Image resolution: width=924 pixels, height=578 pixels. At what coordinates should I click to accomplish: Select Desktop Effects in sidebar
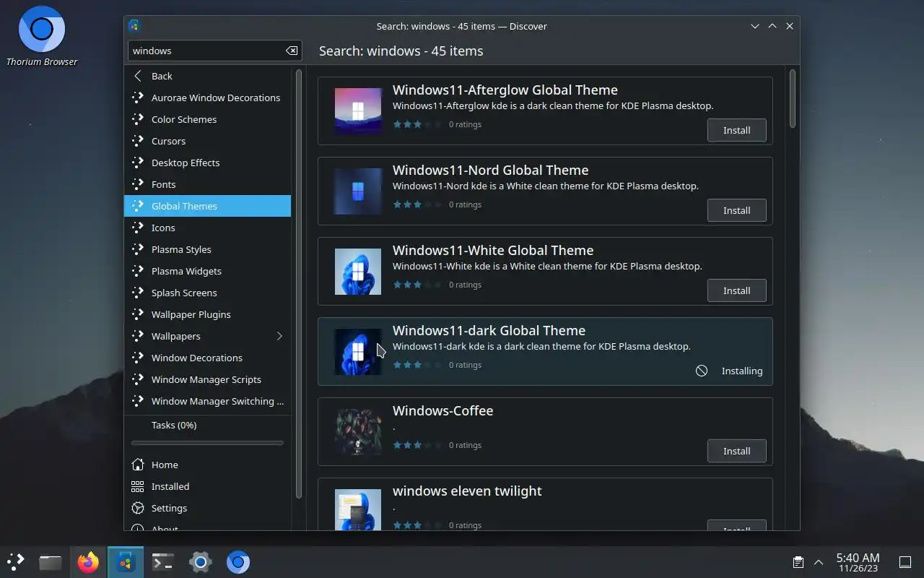pos(207,163)
